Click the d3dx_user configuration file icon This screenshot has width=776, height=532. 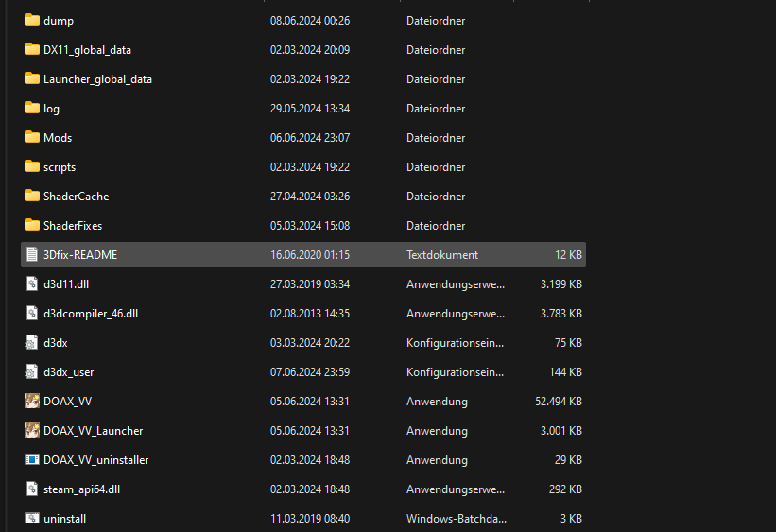coord(32,371)
